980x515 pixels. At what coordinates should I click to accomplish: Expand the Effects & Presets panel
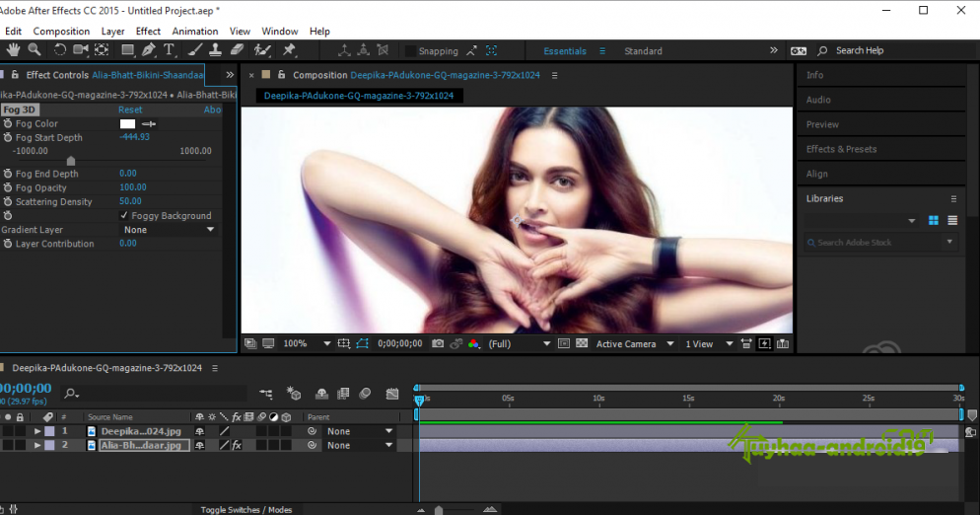point(841,149)
